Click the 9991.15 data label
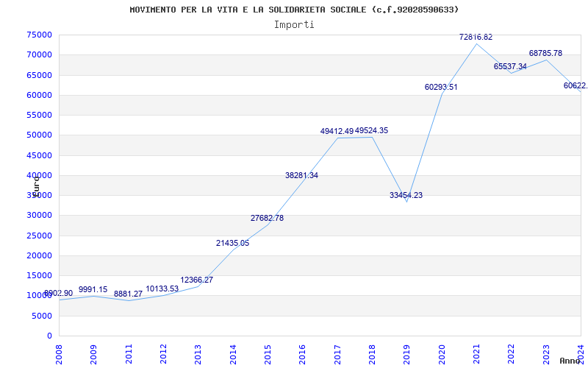Screen dimensions: 588x368 [x=93, y=289]
